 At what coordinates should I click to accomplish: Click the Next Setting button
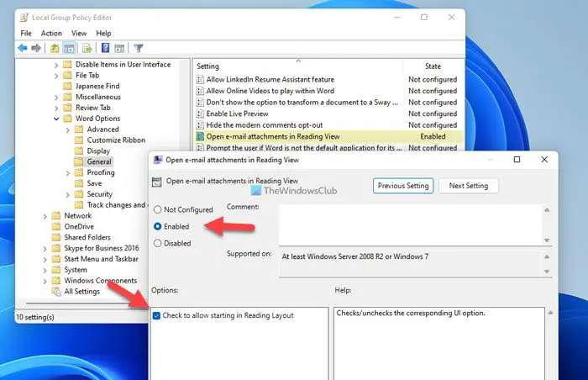point(469,186)
